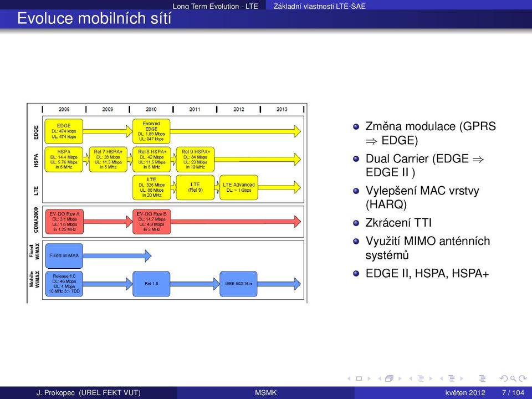Click the 2009 timeline year label

click(108, 109)
